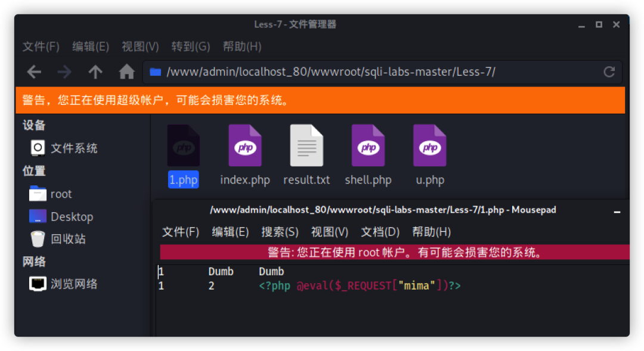Click the path address field
Screen dimensions: 644x351
pyautogui.click(x=382, y=72)
